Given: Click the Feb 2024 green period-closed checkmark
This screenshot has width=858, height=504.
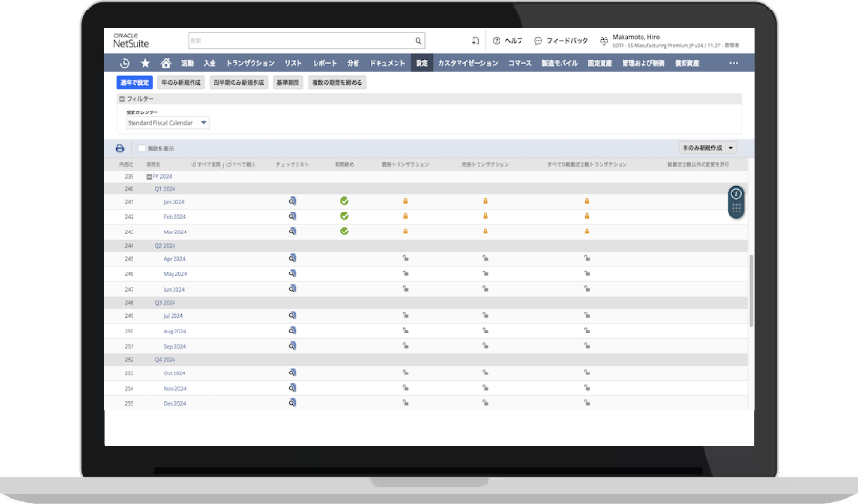Looking at the screenshot, I should click(x=344, y=216).
